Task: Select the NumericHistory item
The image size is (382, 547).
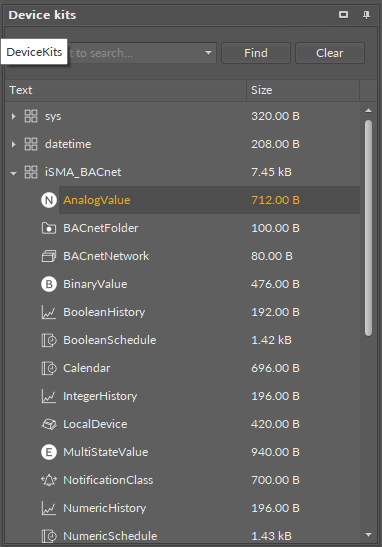Action: (x=105, y=508)
